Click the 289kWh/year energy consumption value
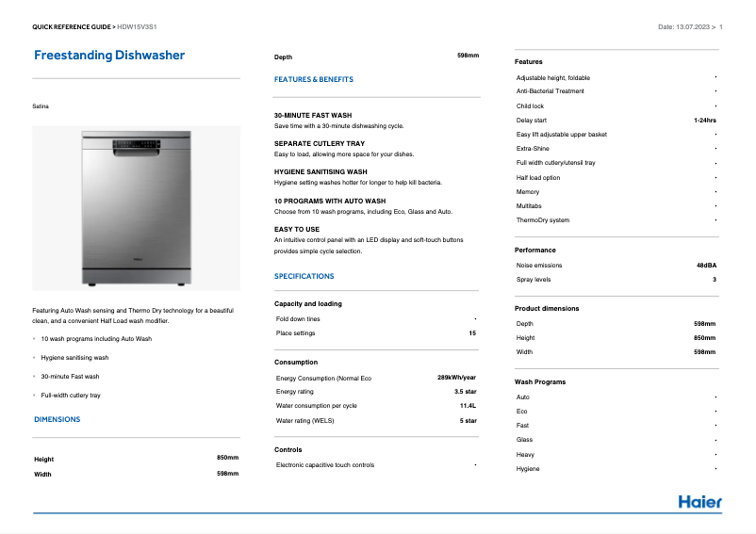The width and height of the screenshot is (756, 534). (456, 378)
